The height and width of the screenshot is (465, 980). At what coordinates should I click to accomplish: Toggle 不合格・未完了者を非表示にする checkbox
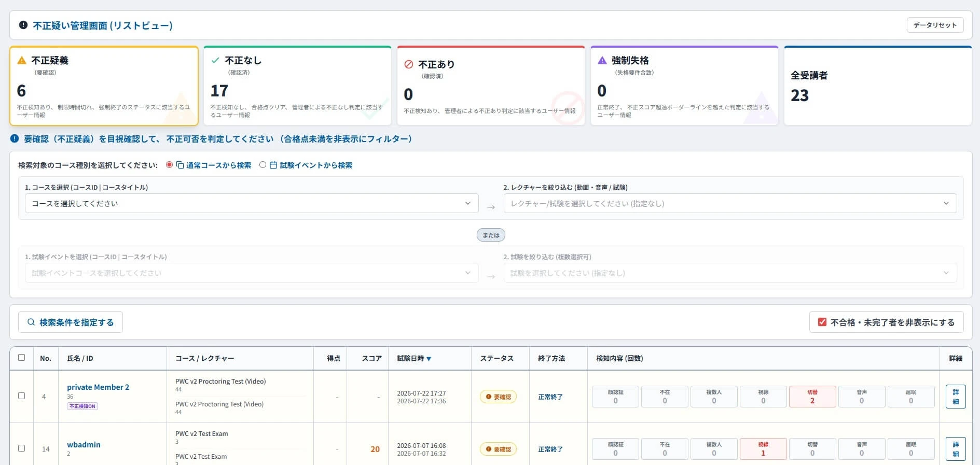[x=822, y=322]
